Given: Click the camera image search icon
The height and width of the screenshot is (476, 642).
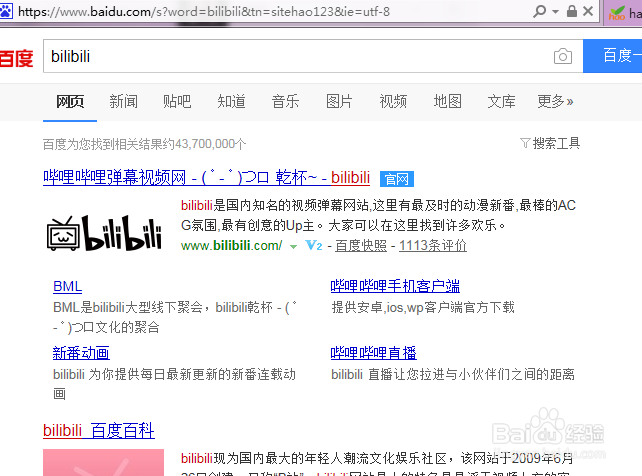Looking at the screenshot, I should click(563, 56).
